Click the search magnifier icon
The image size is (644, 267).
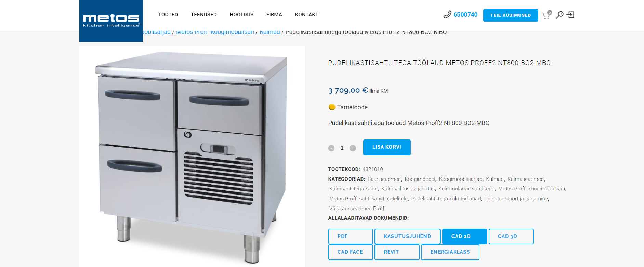click(x=560, y=15)
